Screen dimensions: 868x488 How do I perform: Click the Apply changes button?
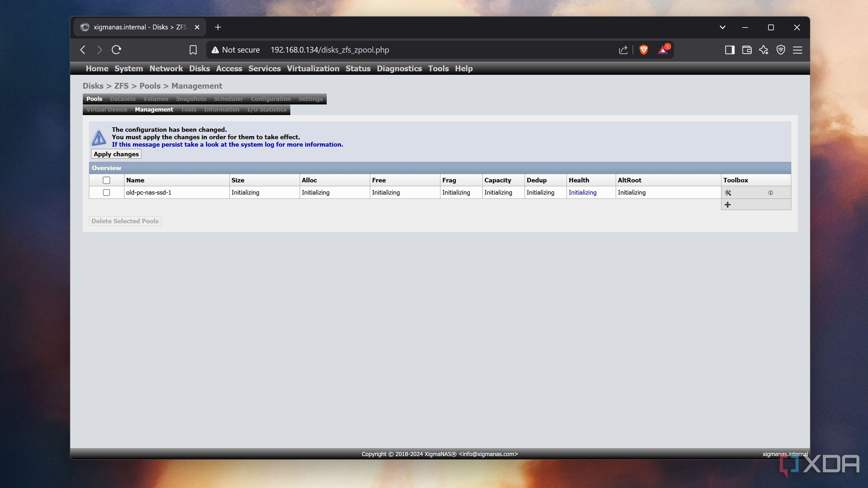pyautogui.click(x=116, y=154)
